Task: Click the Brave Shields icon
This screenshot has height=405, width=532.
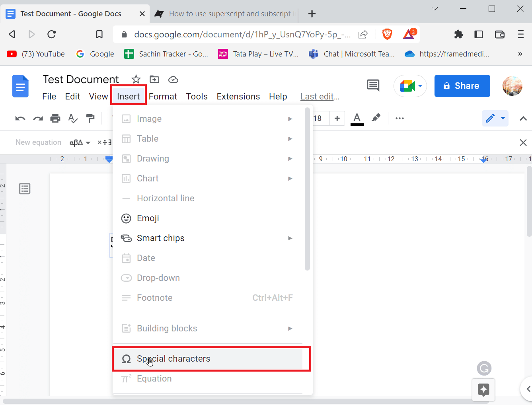Action: [x=387, y=34]
